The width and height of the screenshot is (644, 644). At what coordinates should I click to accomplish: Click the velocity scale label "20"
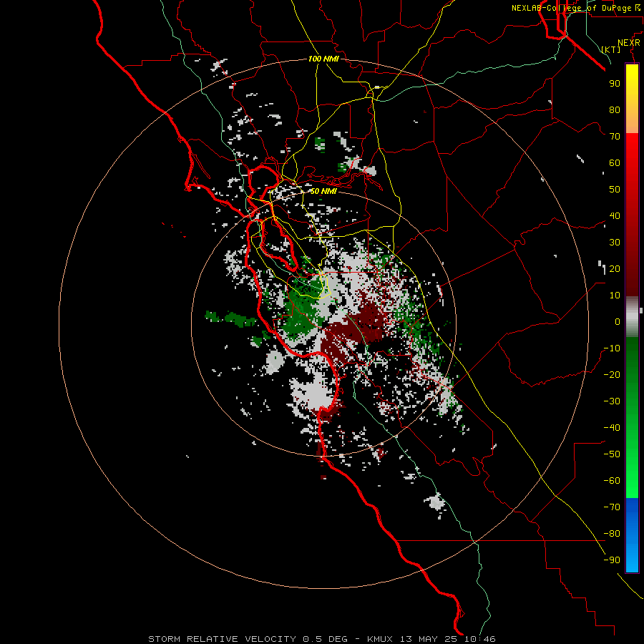pos(615,269)
